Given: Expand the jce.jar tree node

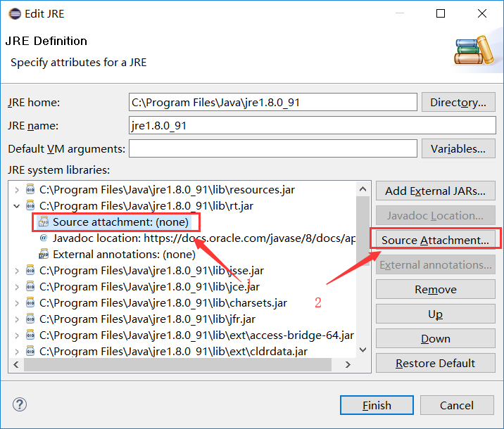Looking at the screenshot, I should click(17, 287).
